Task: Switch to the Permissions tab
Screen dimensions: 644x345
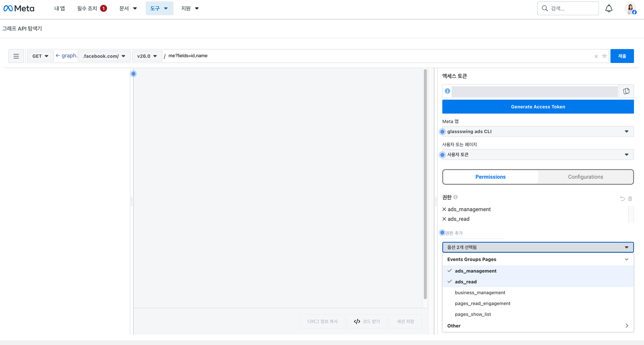Action: 490,177
